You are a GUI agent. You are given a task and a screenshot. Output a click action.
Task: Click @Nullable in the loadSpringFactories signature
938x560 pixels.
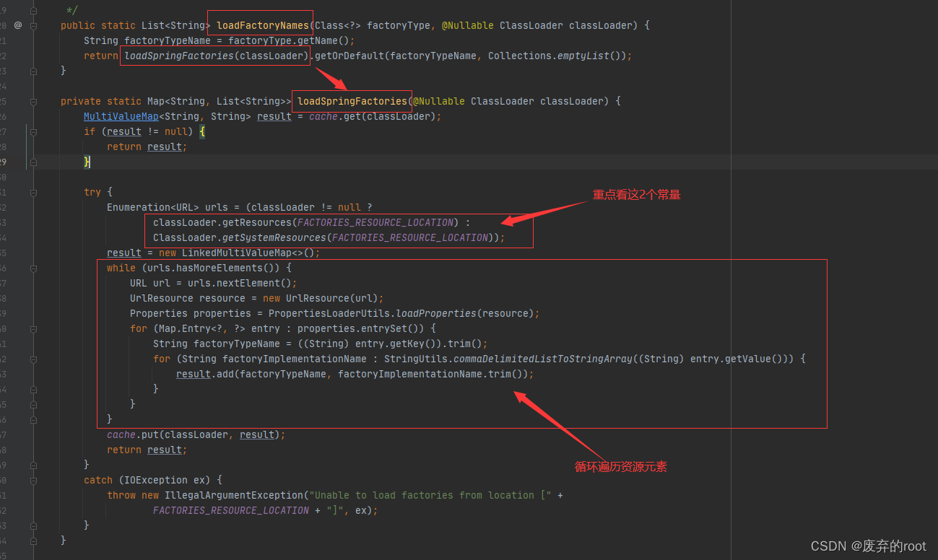click(439, 101)
